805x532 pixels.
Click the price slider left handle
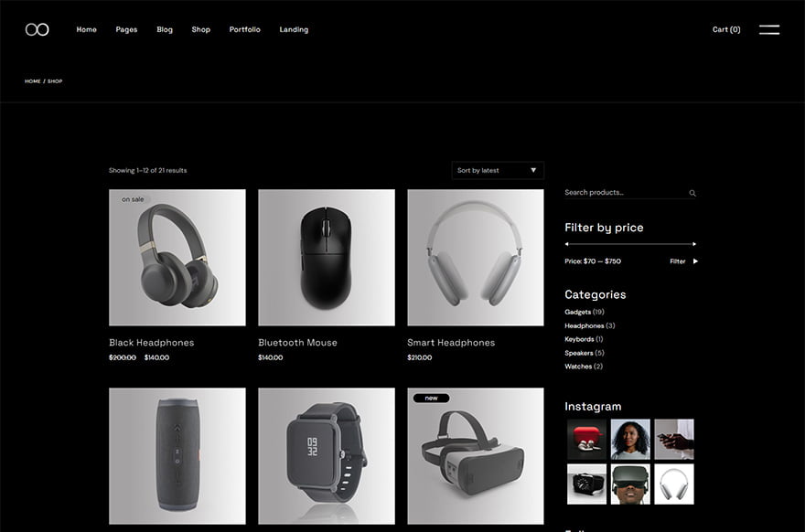point(567,244)
